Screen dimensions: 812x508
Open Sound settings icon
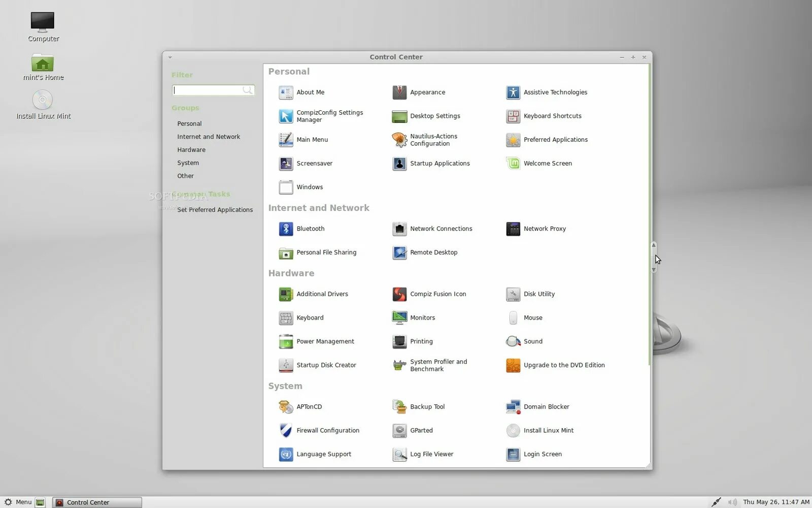pos(513,341)
